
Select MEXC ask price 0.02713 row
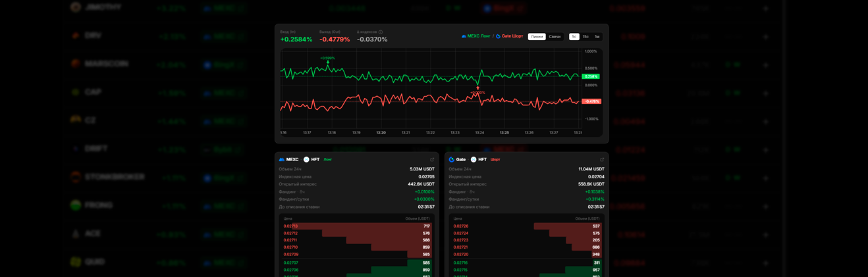point(356,226)
